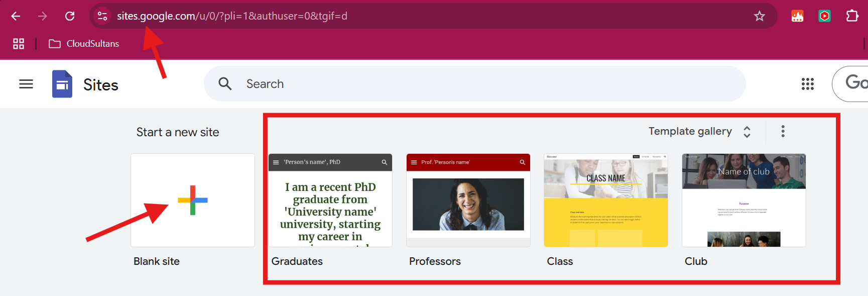868x296 pixels.
Task: Reload the Google Sites page
Action: point(70,16)
